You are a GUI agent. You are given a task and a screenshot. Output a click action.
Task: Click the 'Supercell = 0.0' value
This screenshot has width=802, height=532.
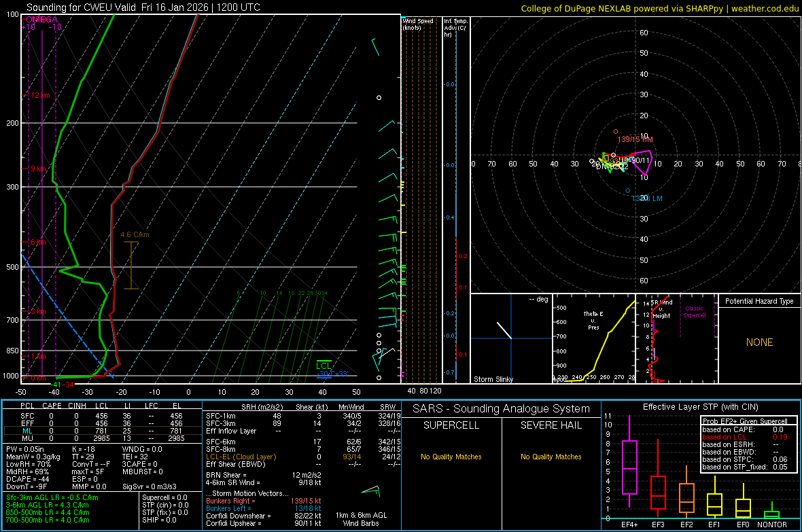click(164, 497)
